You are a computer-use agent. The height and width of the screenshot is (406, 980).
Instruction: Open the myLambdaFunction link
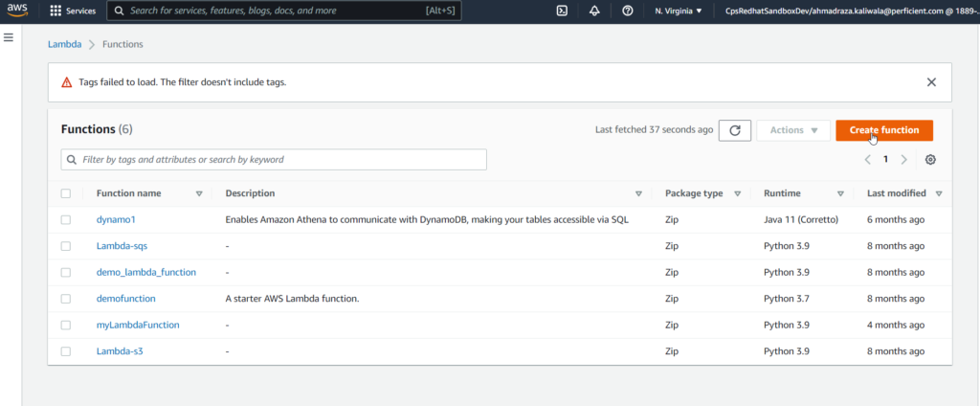point(138,325)
